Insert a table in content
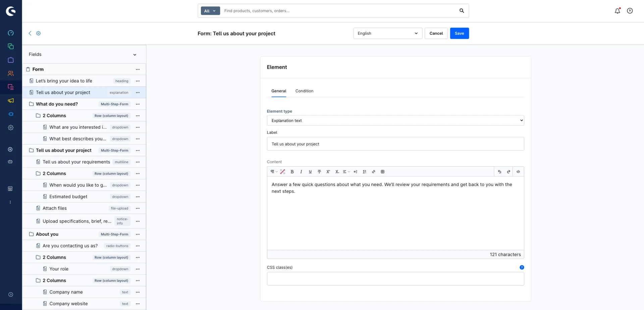This screenshot has height=310, width=644. pyautogui.click(x=383, y=172)
